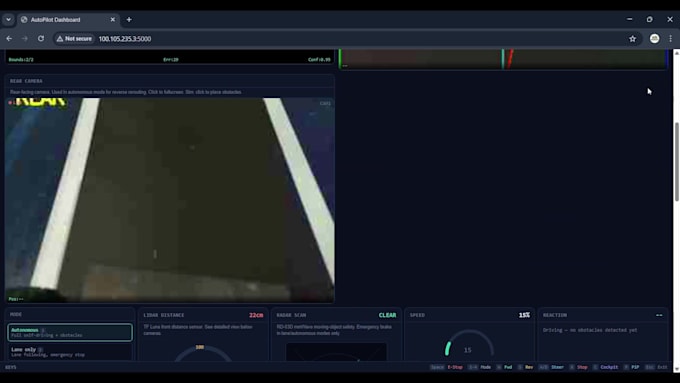
Task: Open Chrome three-dot menu
Action: (670, 39)
